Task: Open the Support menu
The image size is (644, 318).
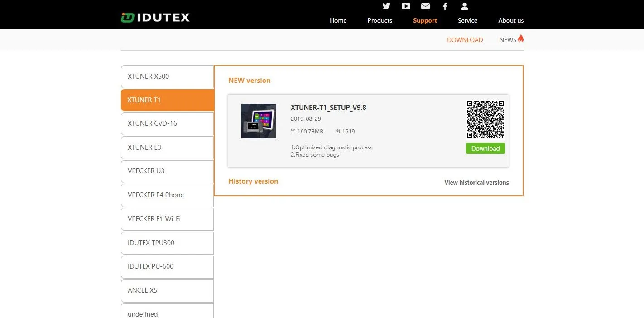Action: point(425,20)
